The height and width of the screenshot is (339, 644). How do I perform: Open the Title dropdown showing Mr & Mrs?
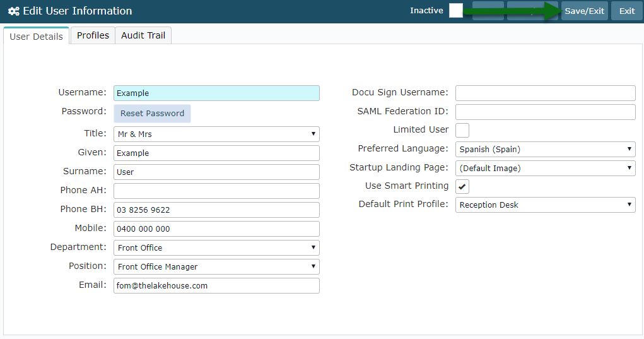click(216, 134)
